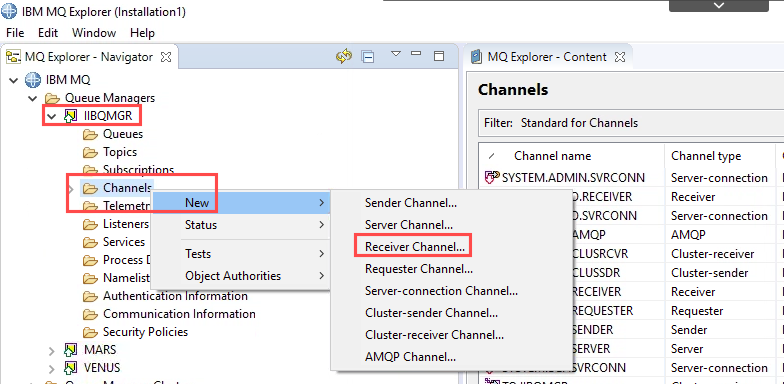Viewport: 784px width, 384px height.
Task: Select the MQ Explorer - Content tab
Action: point(548,57)
